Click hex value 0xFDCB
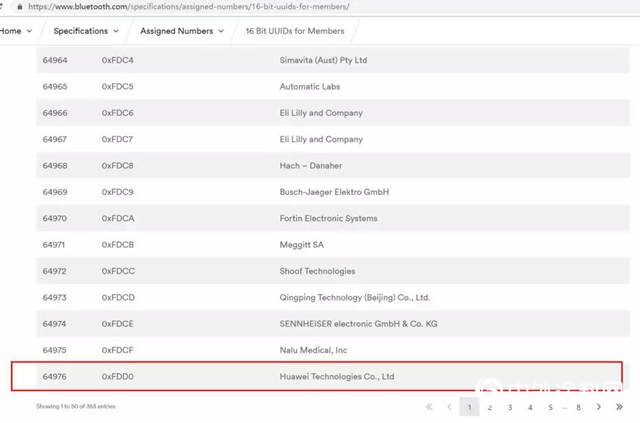 click(118, 245)
